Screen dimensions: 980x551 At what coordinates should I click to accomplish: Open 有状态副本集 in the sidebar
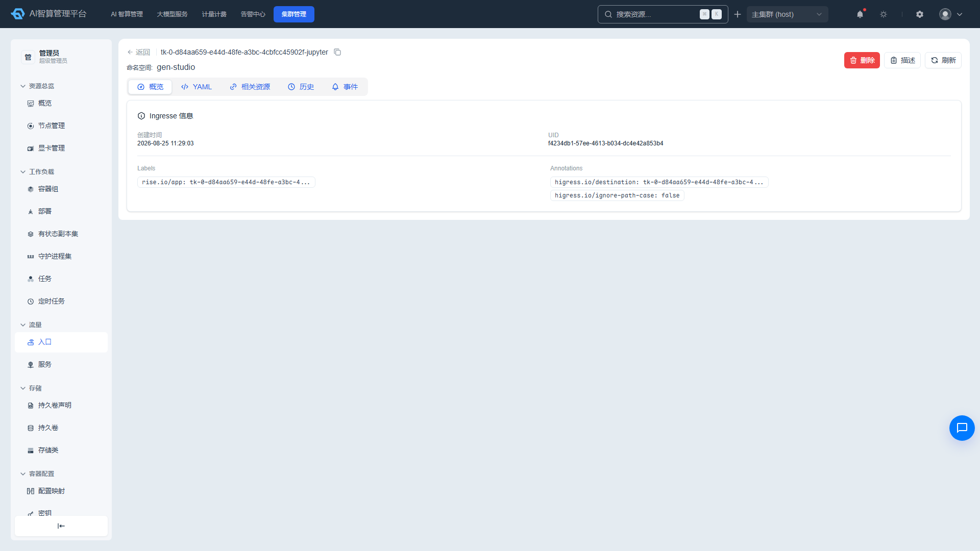click(x=61, y=234)
